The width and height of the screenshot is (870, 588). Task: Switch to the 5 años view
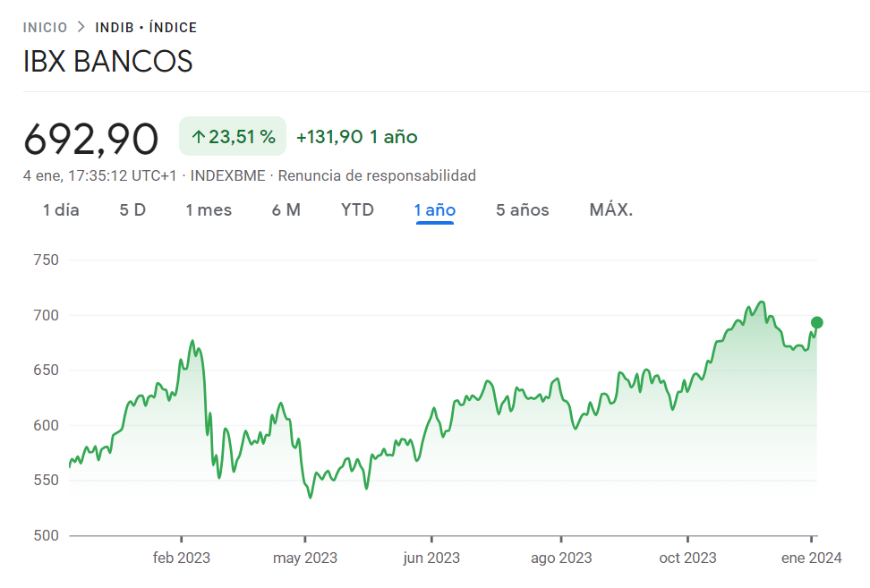522,209
